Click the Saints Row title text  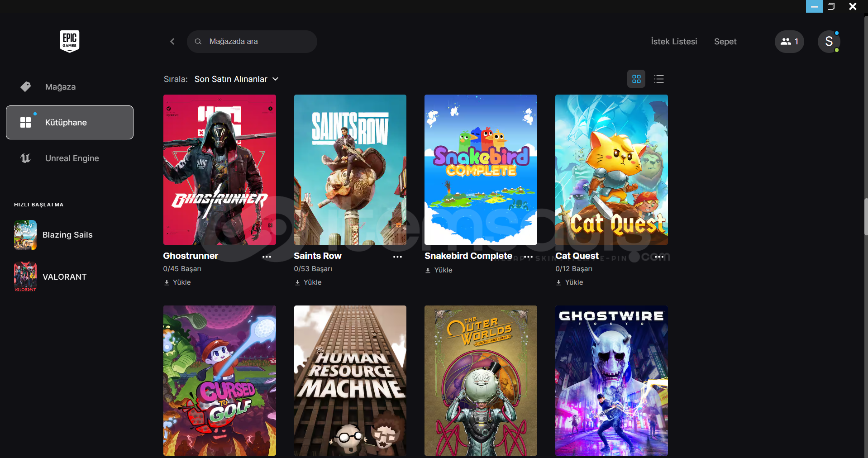click(x=318, y=256)
